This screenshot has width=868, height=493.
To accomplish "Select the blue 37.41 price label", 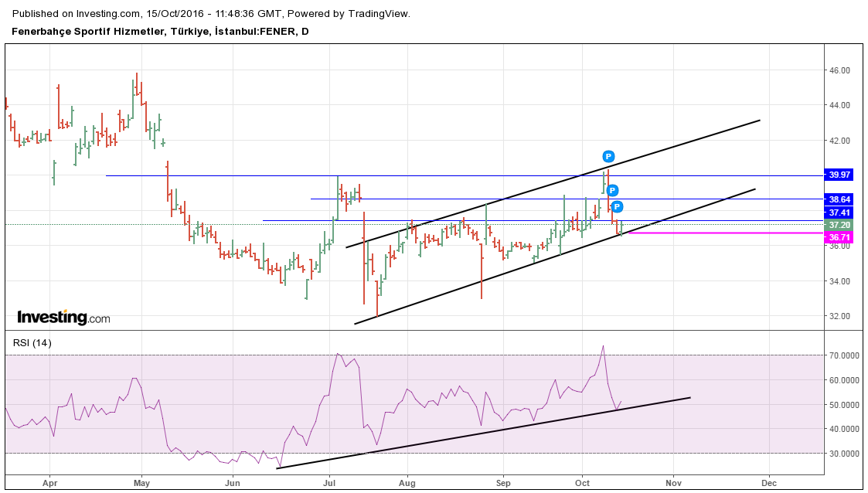I will (839, 212).
